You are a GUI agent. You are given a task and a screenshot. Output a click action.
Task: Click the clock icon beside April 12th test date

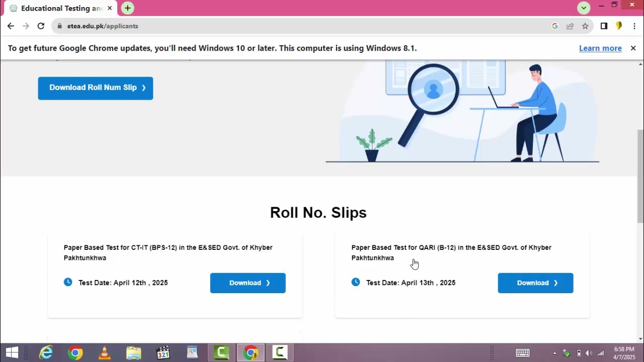(x=68, y=282)
